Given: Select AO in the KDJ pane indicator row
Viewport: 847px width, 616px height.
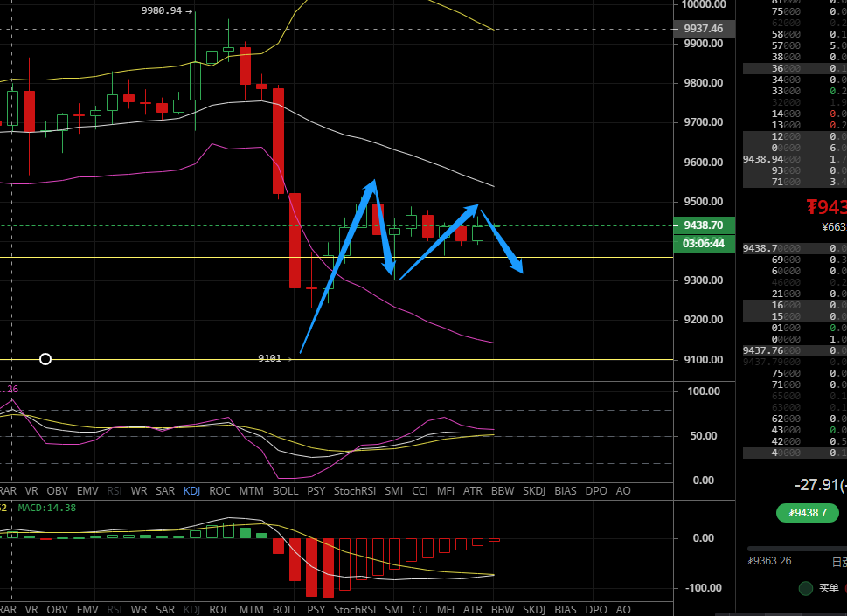Looking at the screenshot, I should click(623, 491).
